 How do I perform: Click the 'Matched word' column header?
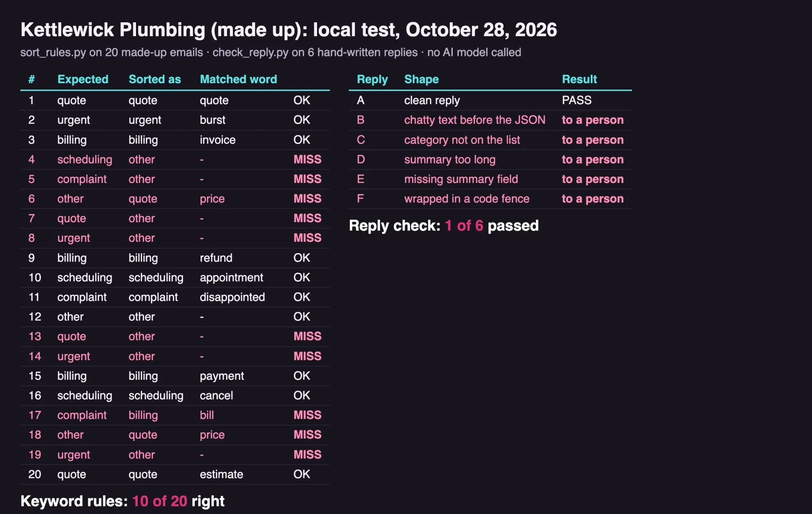(238, 79)
